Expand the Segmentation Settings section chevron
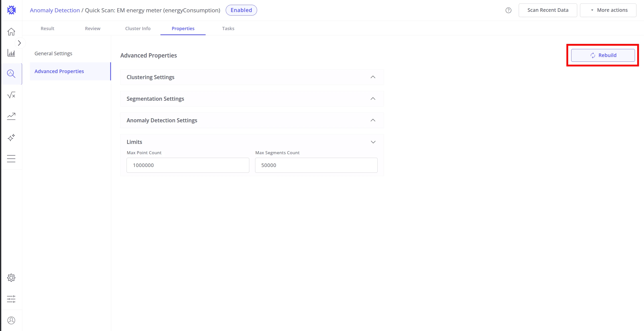644x331 pixels. tap(373, 99)
